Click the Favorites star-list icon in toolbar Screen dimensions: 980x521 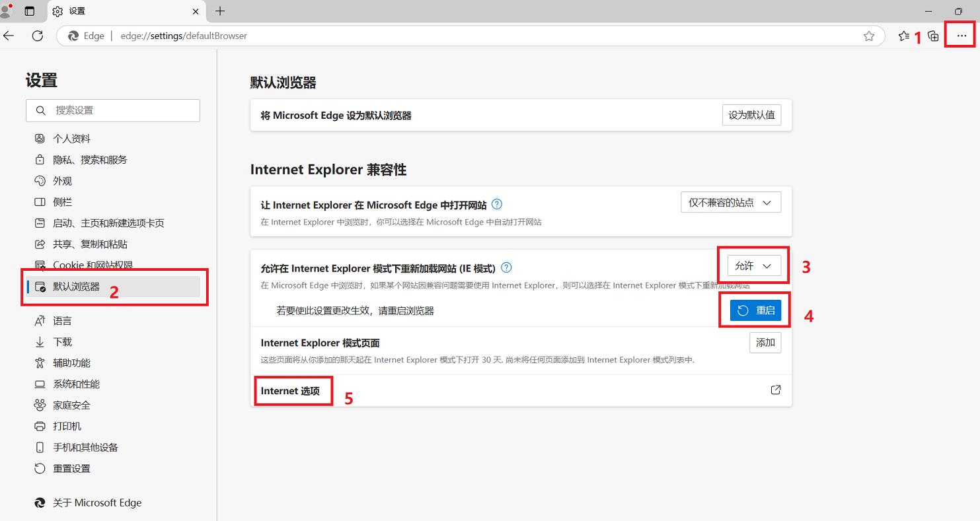[x=903, y=36]
